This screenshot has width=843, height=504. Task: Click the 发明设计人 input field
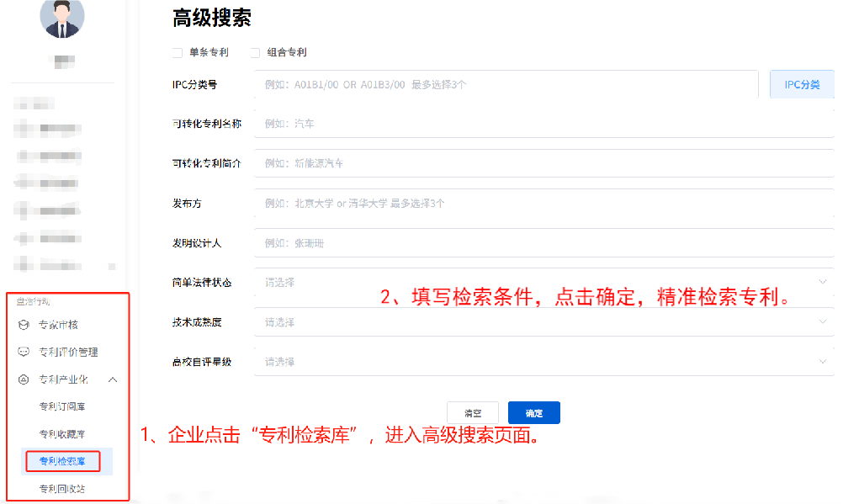[x=505, y=242]
